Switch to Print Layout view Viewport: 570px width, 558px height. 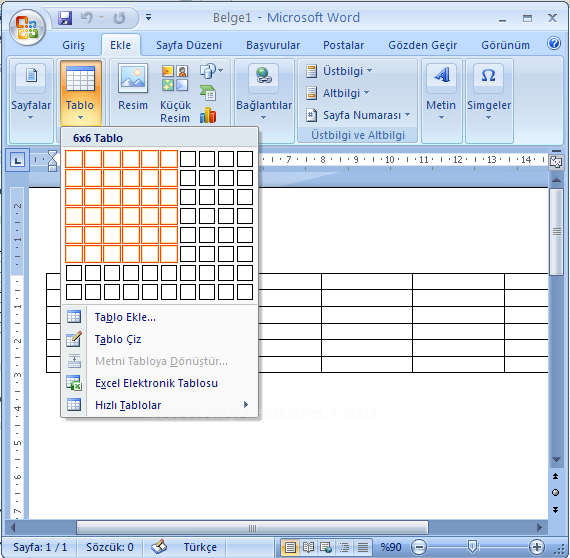(290, 547)
